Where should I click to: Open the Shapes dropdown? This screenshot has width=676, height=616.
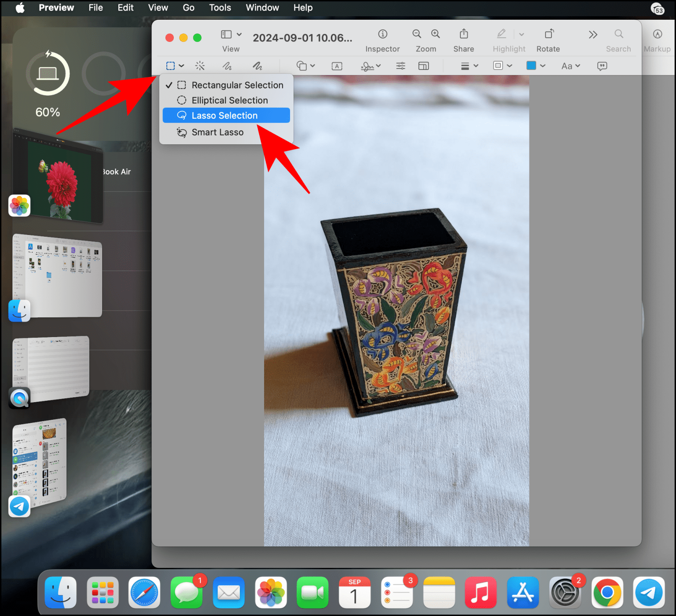pos(305,66)
